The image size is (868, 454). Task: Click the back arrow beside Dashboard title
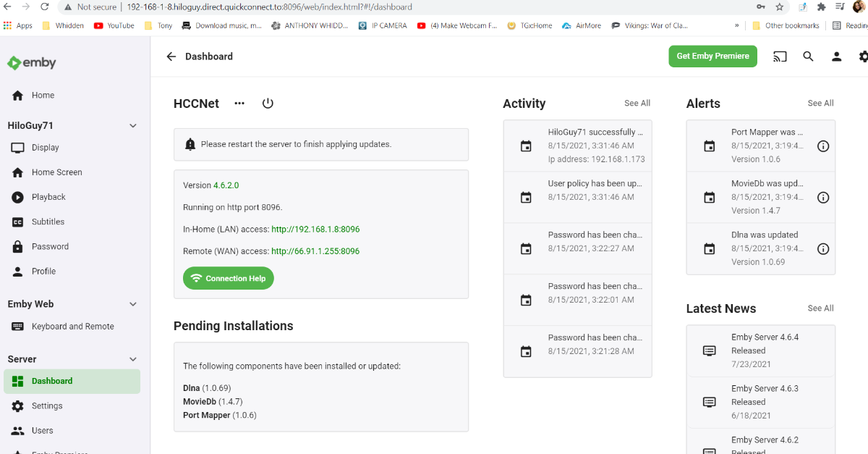pyautogui.click(x=171, y=56)
